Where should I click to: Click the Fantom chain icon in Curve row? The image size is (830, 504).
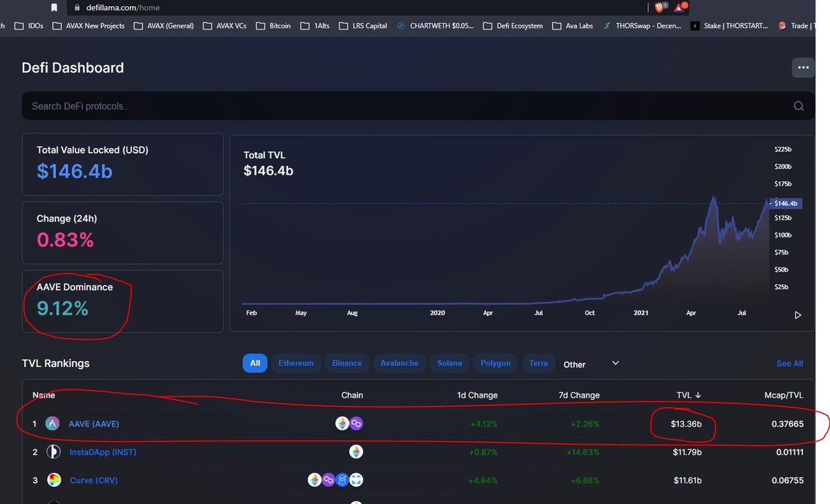pyautogui.click(x=342, y=480)
